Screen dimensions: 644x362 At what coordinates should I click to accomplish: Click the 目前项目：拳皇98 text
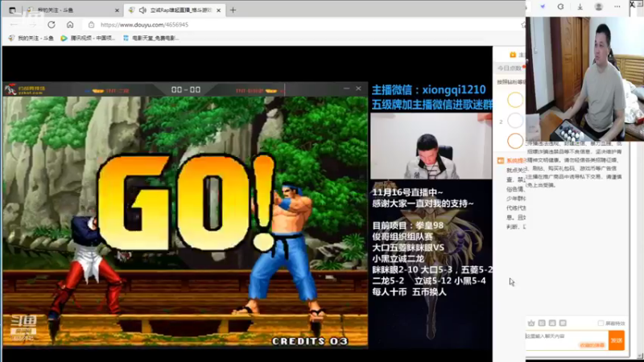pyautogui.click(x=408, y=225)
